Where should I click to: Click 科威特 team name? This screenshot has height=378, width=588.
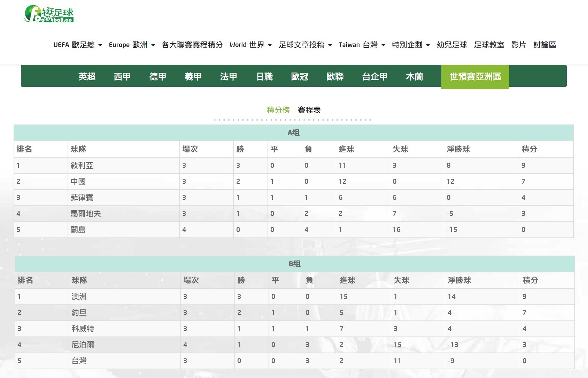83,328
